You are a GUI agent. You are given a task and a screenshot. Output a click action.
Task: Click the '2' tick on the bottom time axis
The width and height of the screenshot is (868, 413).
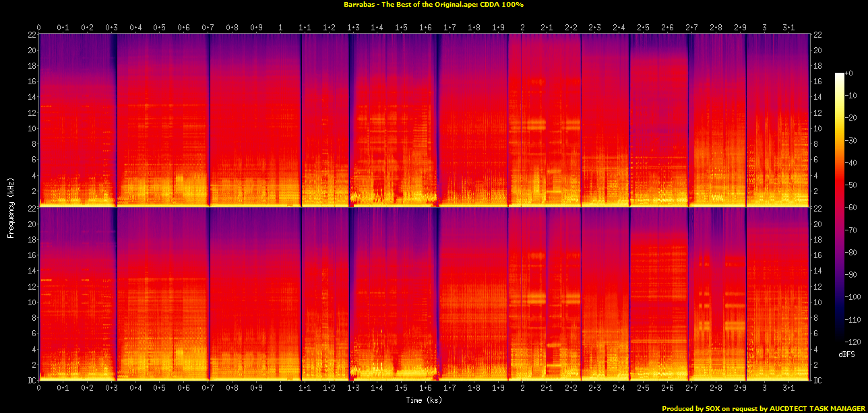522,389
